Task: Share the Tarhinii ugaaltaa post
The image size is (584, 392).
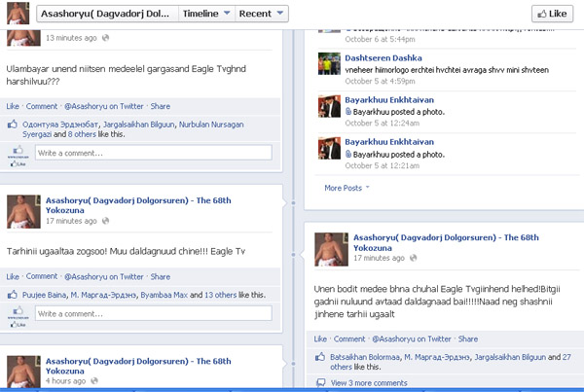Action: [161, 276]
